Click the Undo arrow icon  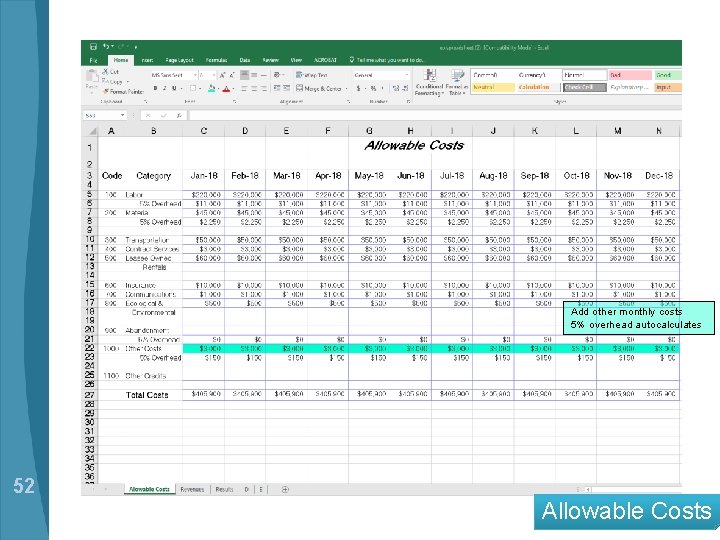coord(106,46)
